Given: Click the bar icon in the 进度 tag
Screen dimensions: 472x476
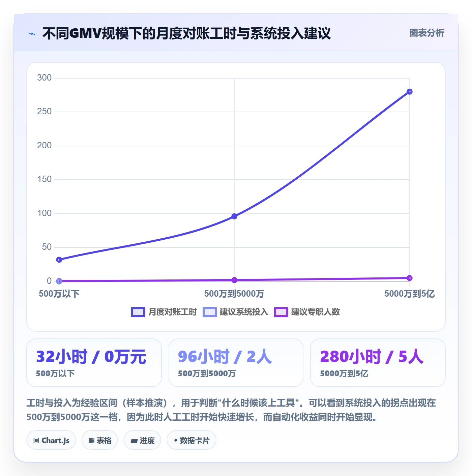Looking at the screenshot, I should 134,441.
